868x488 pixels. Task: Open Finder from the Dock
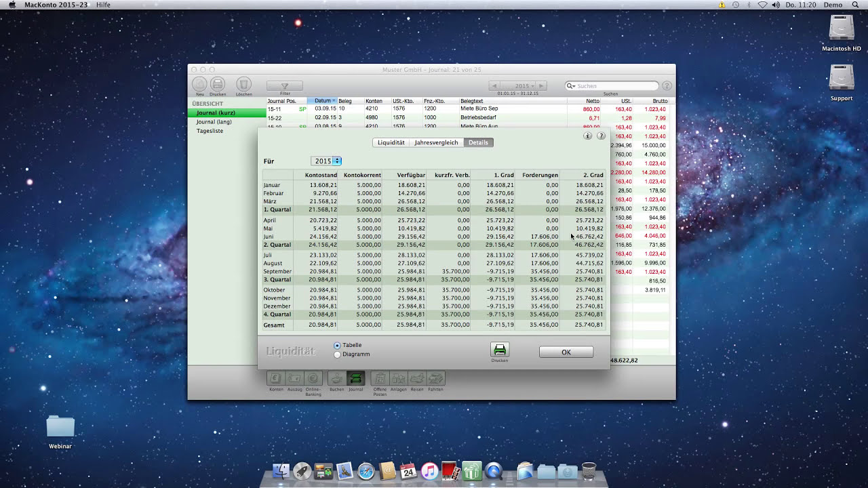281,471
